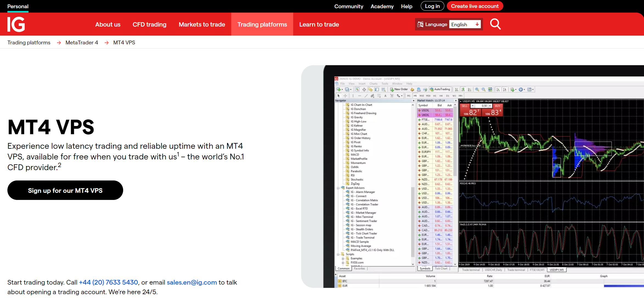Open the volume dropdown arrow beside SELL

[472, 106]
